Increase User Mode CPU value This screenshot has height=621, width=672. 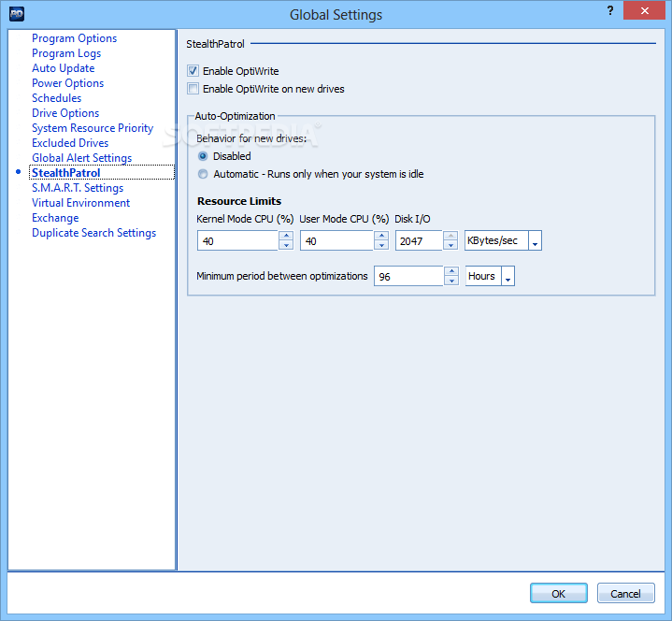tap(381, 236)
